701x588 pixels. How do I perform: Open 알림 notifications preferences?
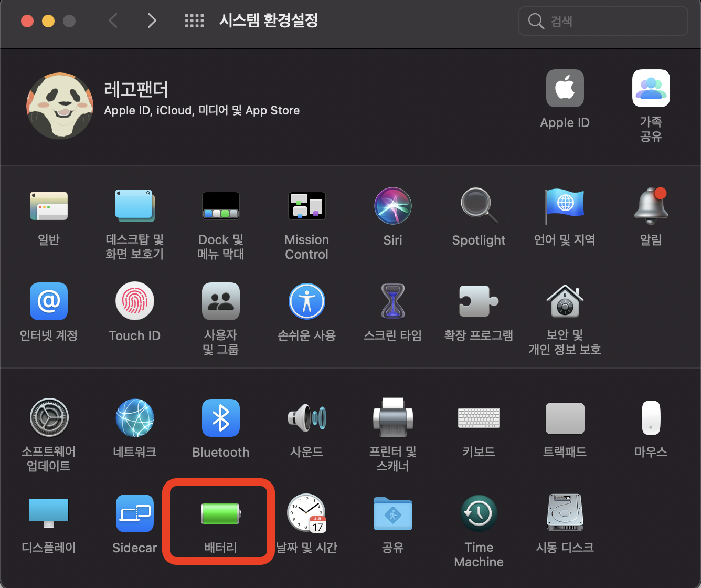pyautogui.click(x=651, y=206)
